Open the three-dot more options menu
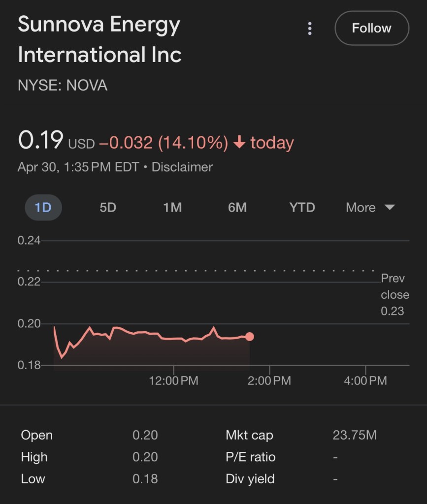Image resolution: width=427 pixels, height=504 pixels. click(309, 29)
